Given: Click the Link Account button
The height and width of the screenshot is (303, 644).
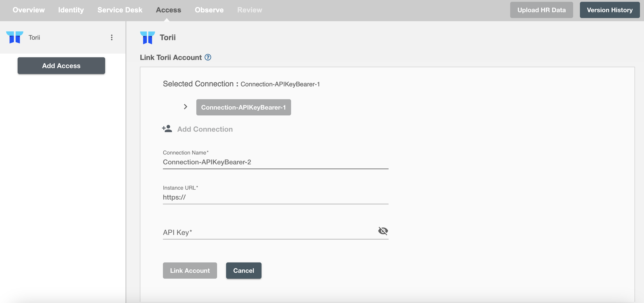Looking at the screenshot, I should tap(190, 271).
